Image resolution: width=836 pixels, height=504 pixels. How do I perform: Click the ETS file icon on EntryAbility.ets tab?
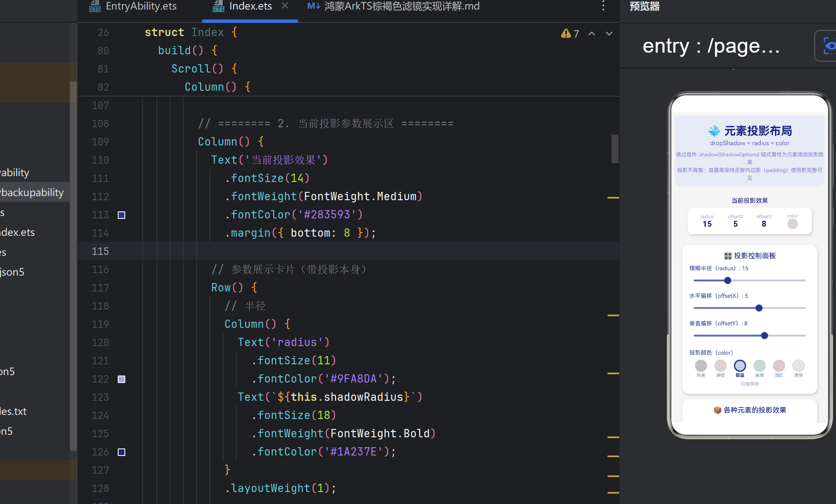[x=95, y=6]
